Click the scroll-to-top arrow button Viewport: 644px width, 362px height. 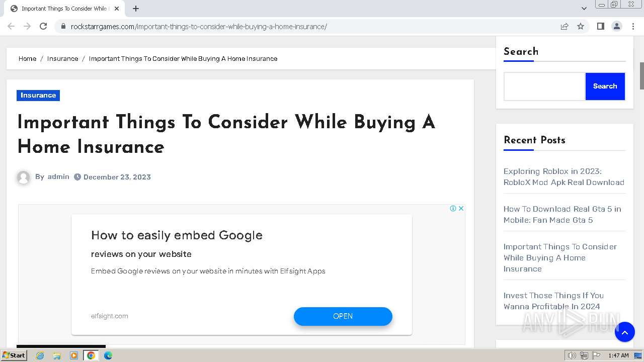(x=624, y=332)
